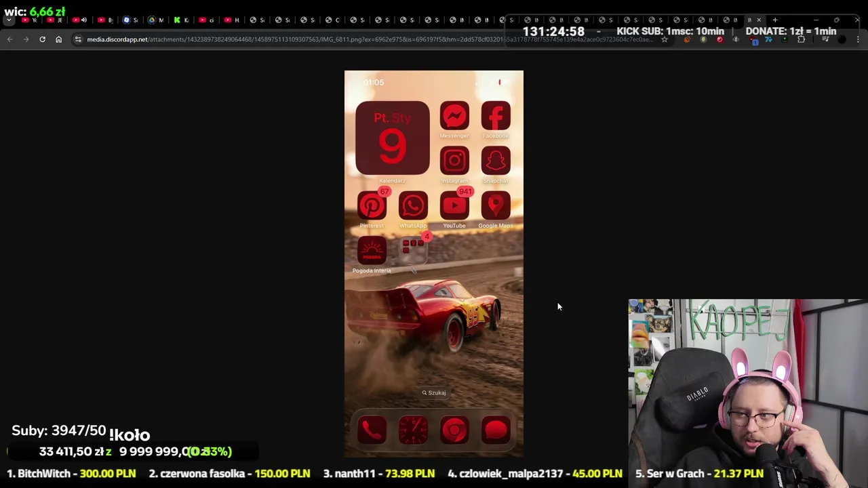This screenshot has height=488, width=868.
Task: Open the extensions puzzle piece menu
Action: pos(801,40)
